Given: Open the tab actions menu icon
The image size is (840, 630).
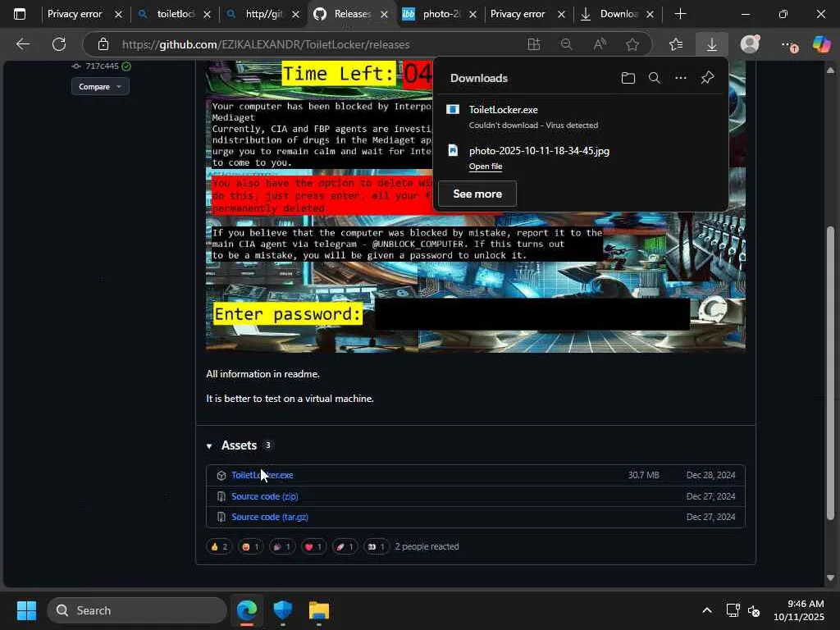Looking at the screenshot, I should click(20, 14).
